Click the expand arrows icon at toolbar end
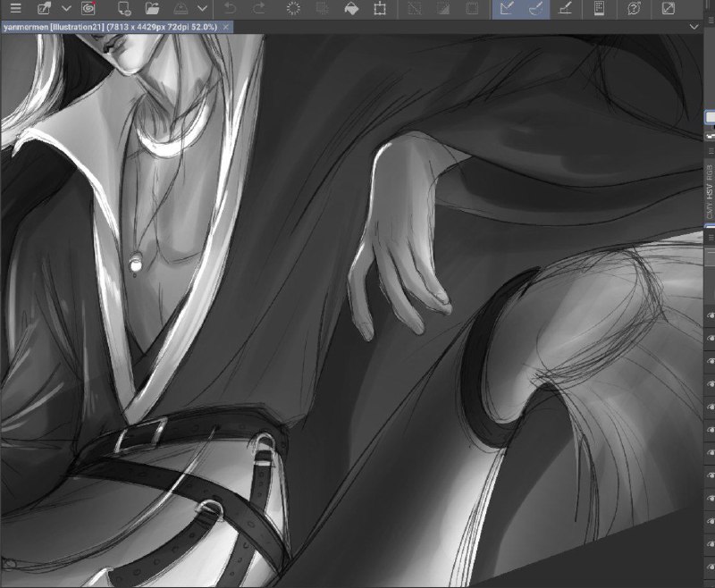Viewport: 715px width, 588px height. coord(668,8)
